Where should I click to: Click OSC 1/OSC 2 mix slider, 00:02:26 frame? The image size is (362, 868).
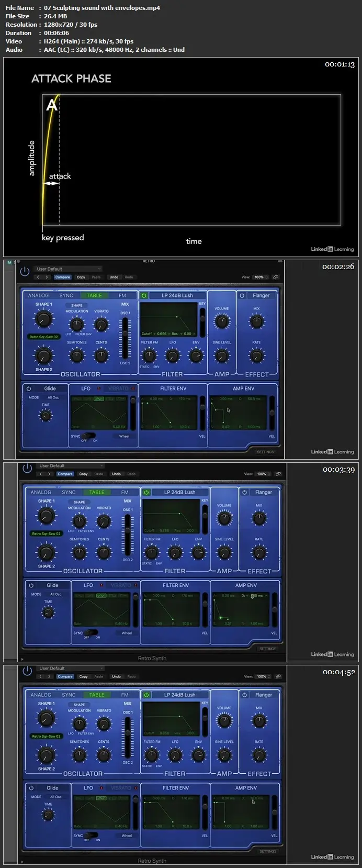(125, 338)
